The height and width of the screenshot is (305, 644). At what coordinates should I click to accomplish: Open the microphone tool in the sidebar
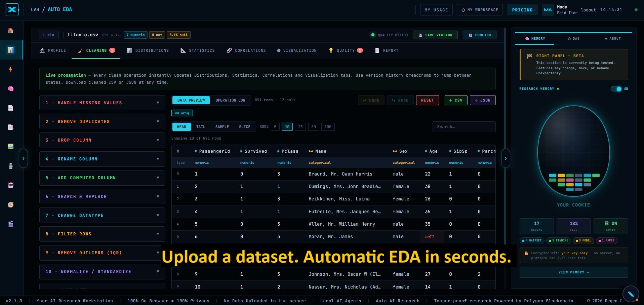[x=10, y=166]
